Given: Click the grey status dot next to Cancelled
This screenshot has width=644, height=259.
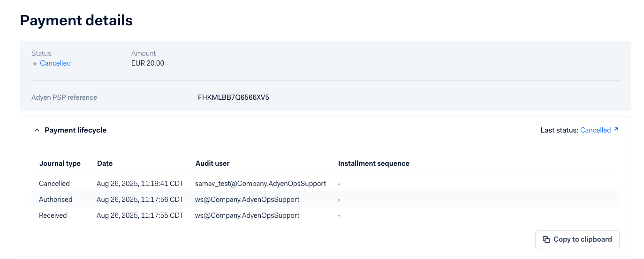Looking at the screenshot, I should tap(35, 64).
